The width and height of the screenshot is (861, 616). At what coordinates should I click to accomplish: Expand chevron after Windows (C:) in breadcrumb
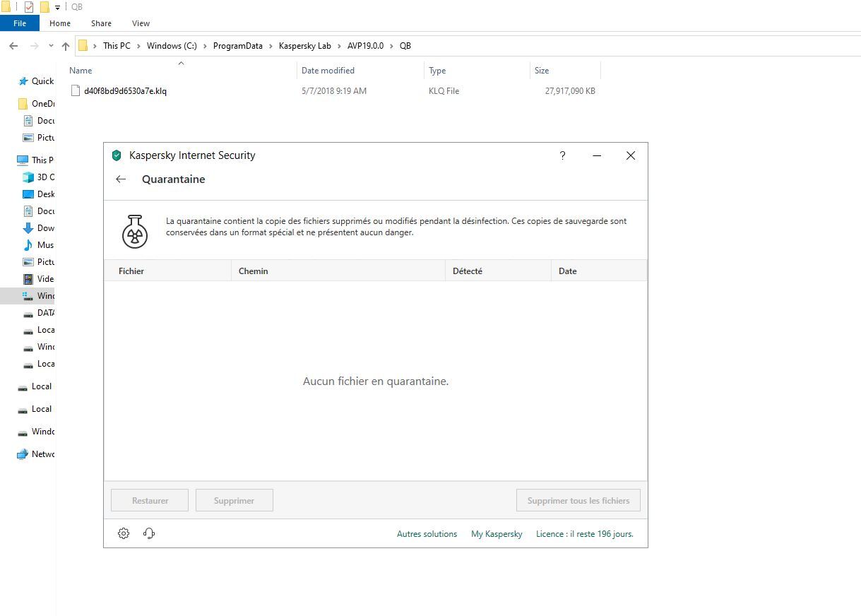pos(205,46)
